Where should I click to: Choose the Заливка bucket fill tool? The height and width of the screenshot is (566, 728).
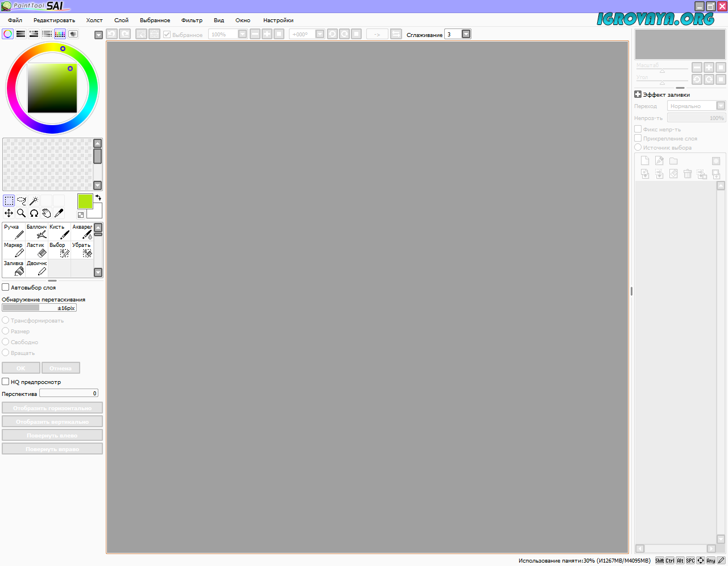(14, 268)
